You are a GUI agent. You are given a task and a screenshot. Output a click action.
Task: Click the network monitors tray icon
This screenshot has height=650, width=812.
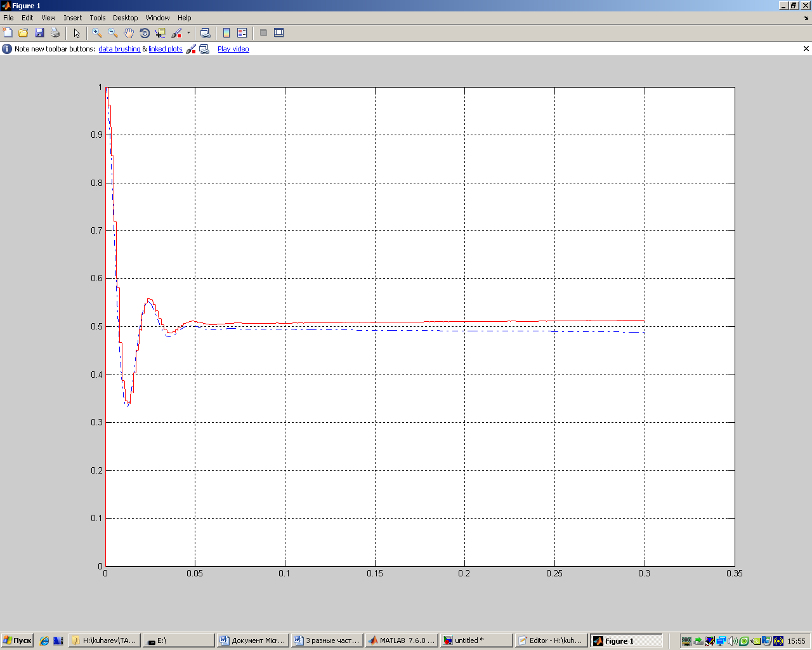point(721,641)
